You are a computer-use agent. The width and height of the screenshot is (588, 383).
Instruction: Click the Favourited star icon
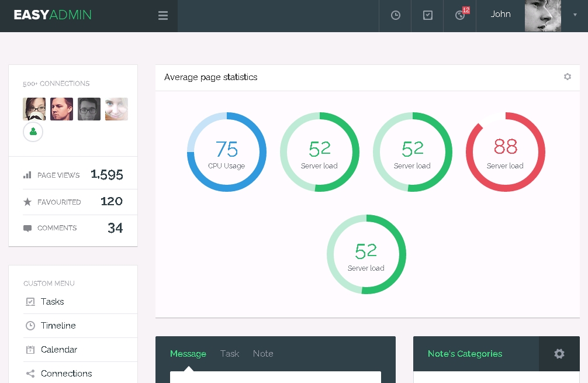tap(27, 202)
